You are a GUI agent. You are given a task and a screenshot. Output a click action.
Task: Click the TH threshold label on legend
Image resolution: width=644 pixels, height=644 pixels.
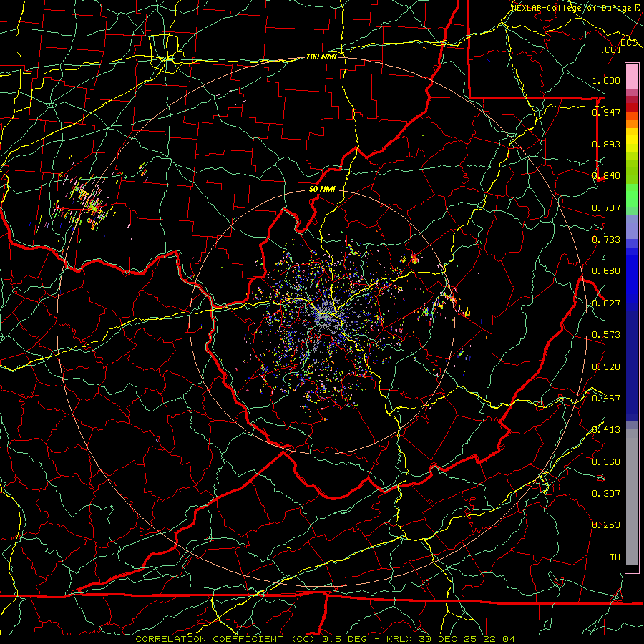coord(615,557)
